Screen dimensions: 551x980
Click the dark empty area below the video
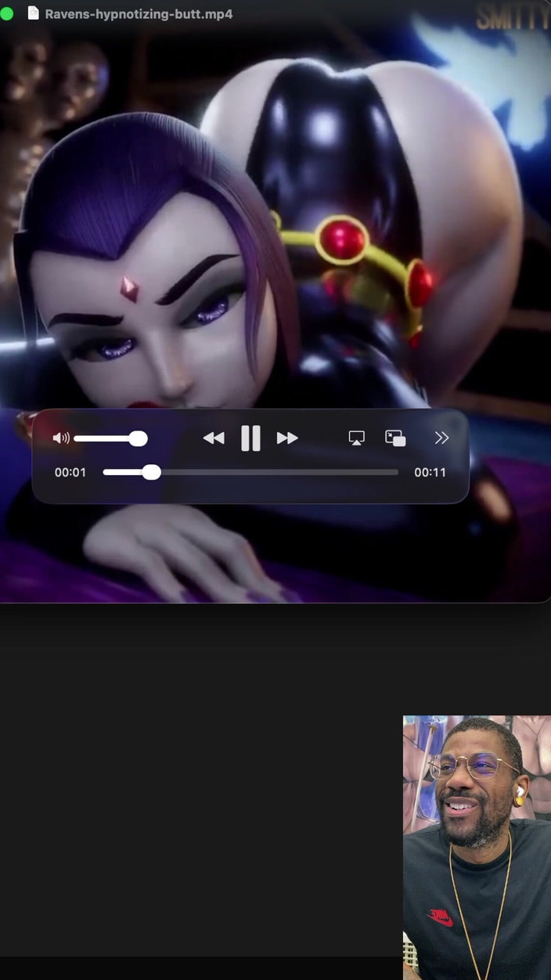coord(196,783)
